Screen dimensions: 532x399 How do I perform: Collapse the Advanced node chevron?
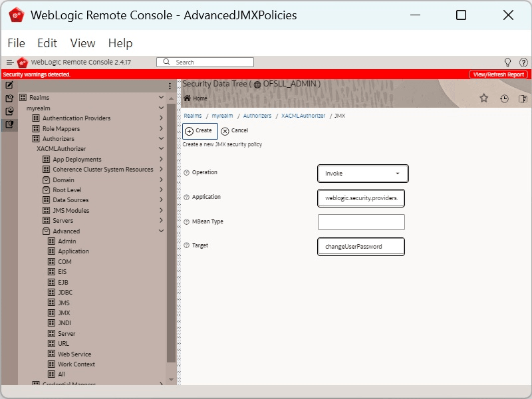[x=161, y=231]
